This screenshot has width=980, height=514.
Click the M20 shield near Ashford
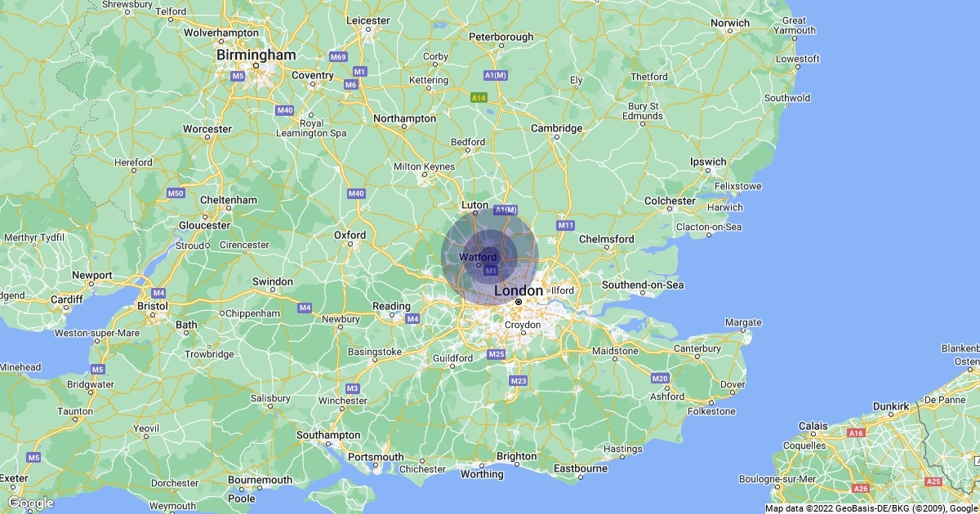661,379
